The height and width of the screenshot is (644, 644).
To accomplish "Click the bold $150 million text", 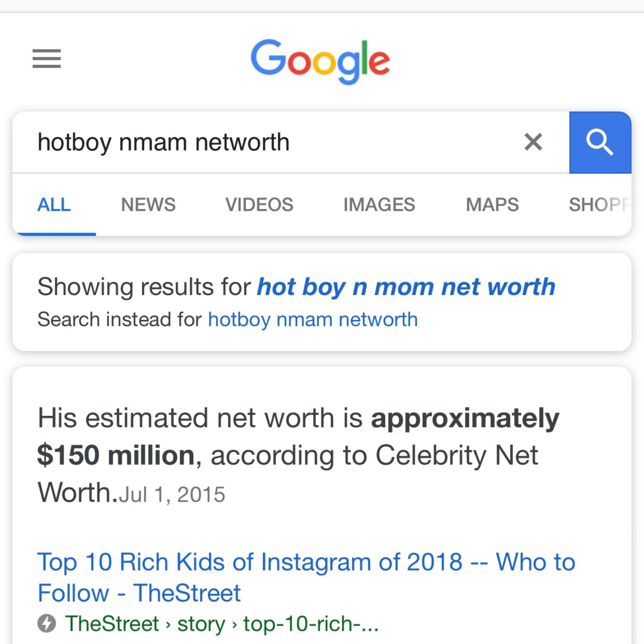I will click(x=116, y=455).
